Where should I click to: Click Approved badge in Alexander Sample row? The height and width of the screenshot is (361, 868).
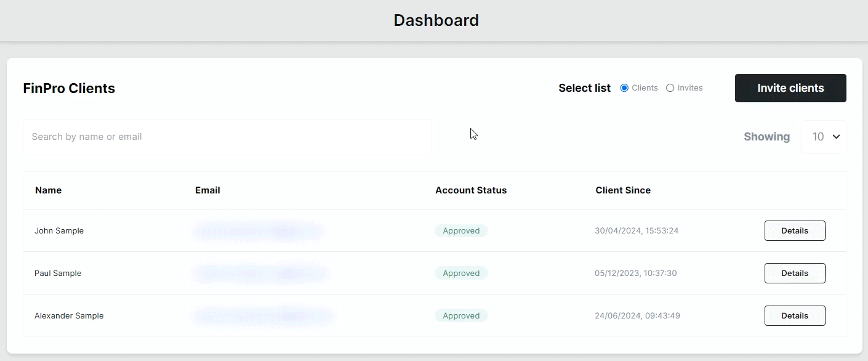(461, 316)
